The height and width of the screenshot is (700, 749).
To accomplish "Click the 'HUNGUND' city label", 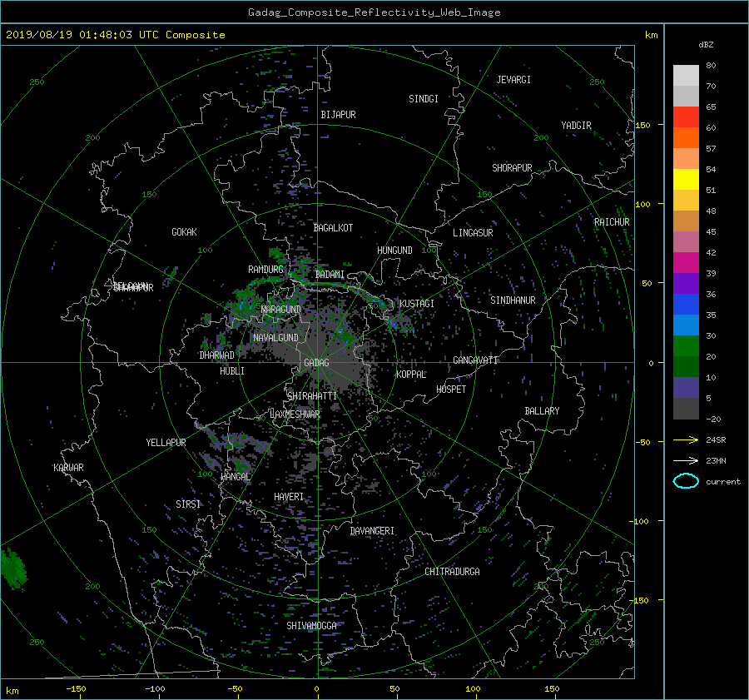I will click(394, 251).
